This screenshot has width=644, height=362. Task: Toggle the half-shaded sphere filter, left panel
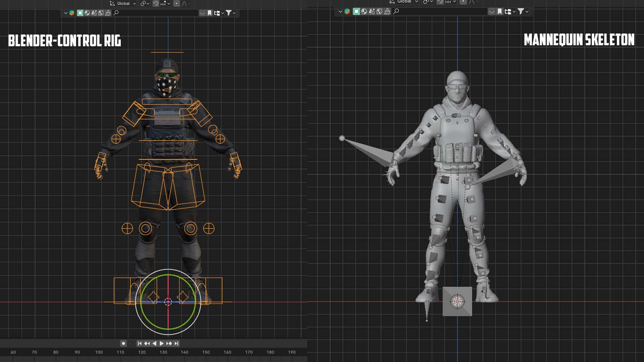(87, 13)
